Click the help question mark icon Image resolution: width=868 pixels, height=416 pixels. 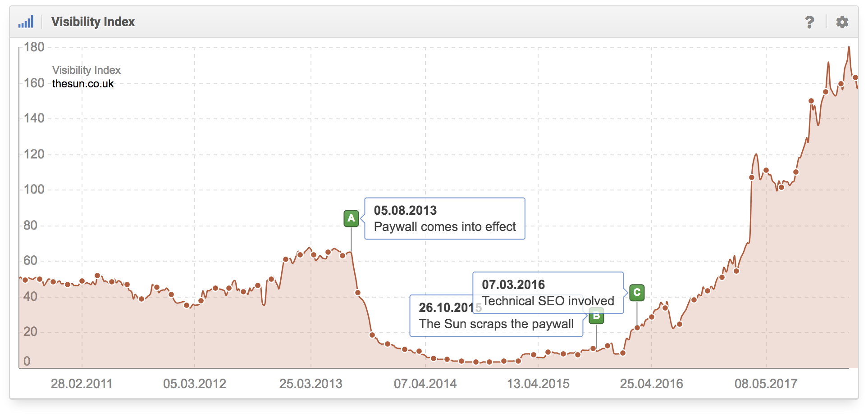pyautogui.click(x=809, y=22)
